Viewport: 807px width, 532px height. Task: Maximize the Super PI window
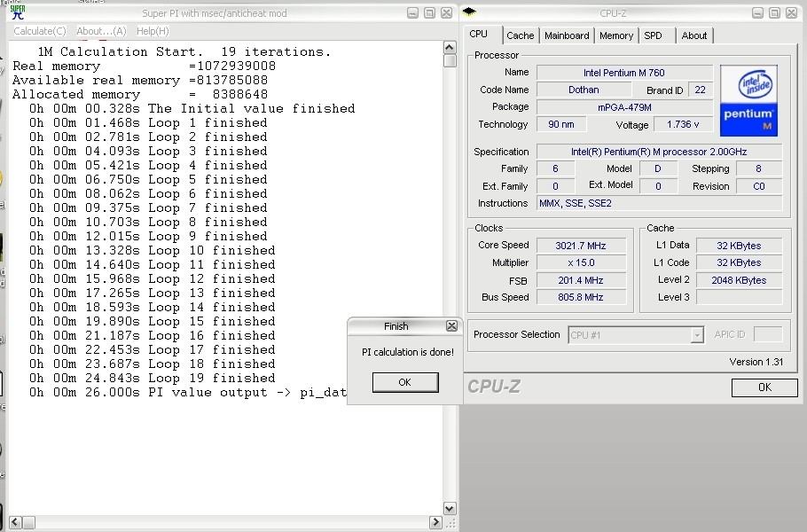pos(429,13)
